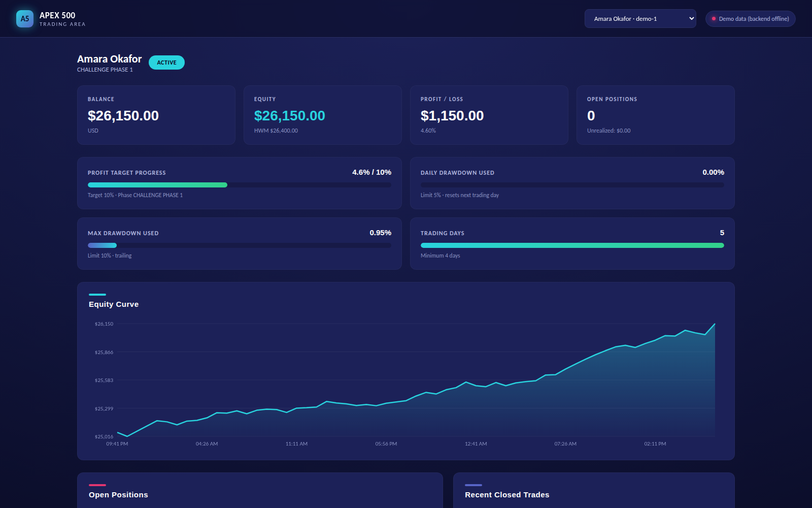Click the 02:11 PM x-axis label
This screenshot has height=508, width=812.
pyautogui.click(x=655, y=444)
